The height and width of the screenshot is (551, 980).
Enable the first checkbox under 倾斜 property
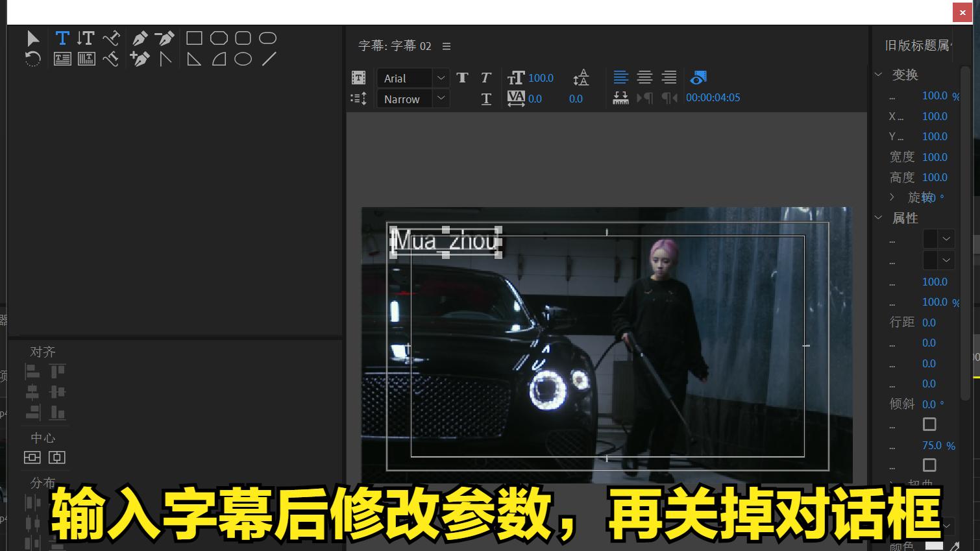coord(929,424)
